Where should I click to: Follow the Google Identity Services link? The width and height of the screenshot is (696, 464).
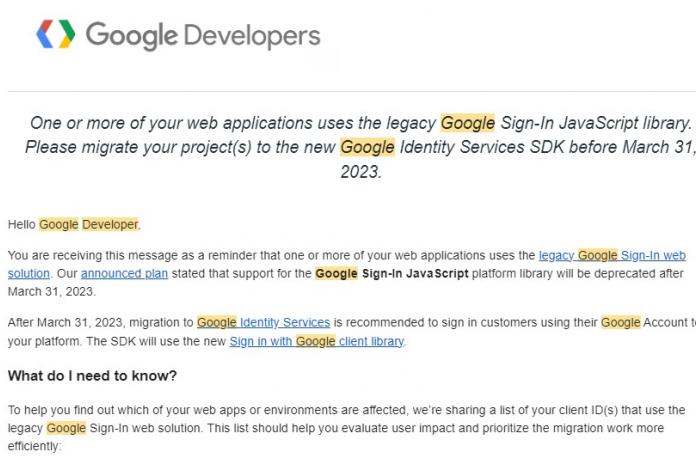pos(263,322)
